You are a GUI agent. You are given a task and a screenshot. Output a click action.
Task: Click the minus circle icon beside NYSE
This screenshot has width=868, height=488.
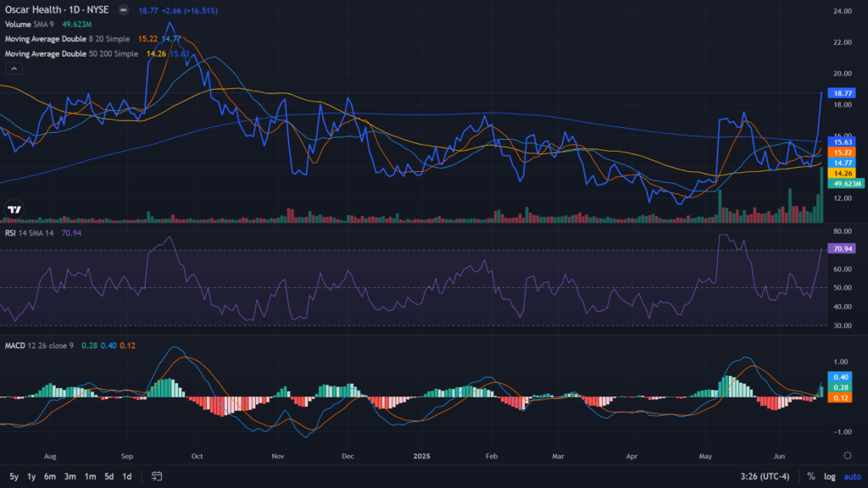124,10
